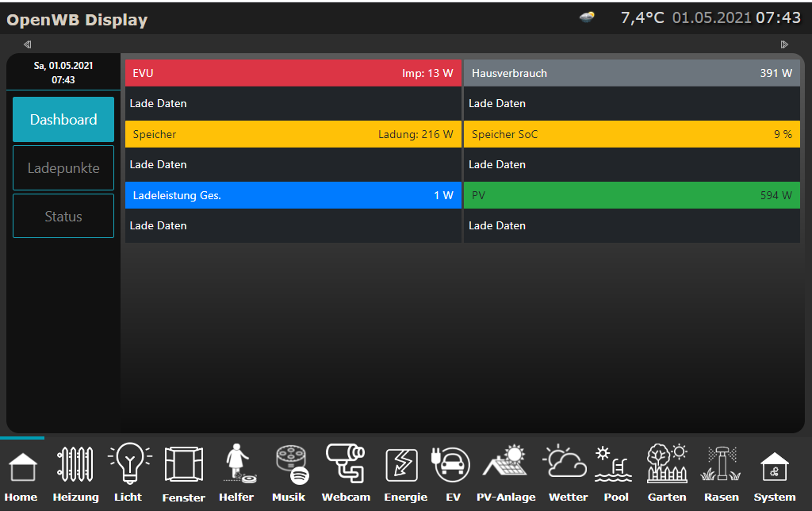Viewport: 812px width, 511px height.
Task: Click the right arrow page navigator
Action: [x=784, y=44]
